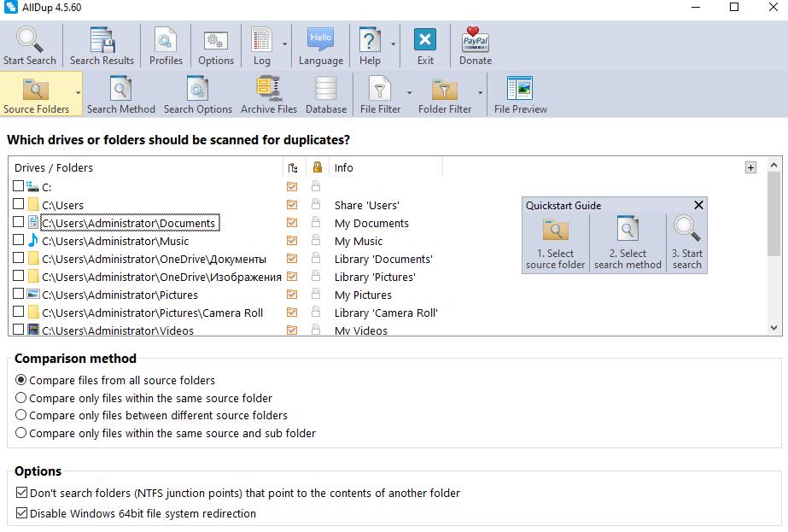
Task: Open the Log toolbar icon
Action: tap(261, 40)
